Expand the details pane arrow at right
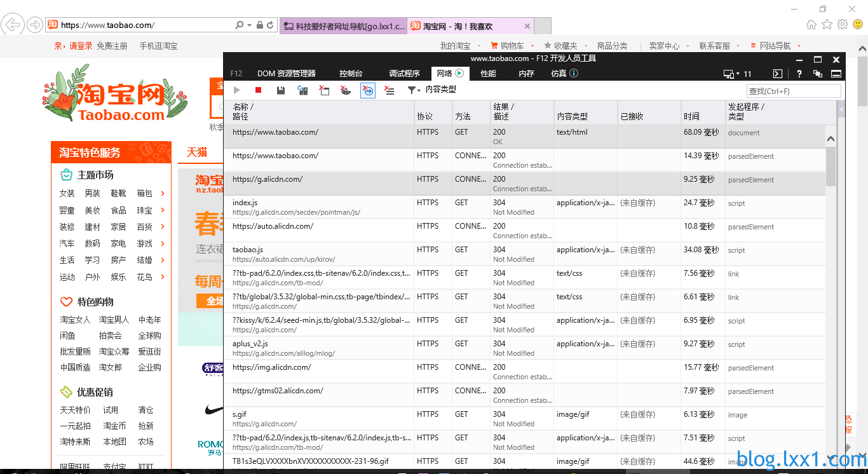Screen dimensions: 868x474 tap(841, 110)
